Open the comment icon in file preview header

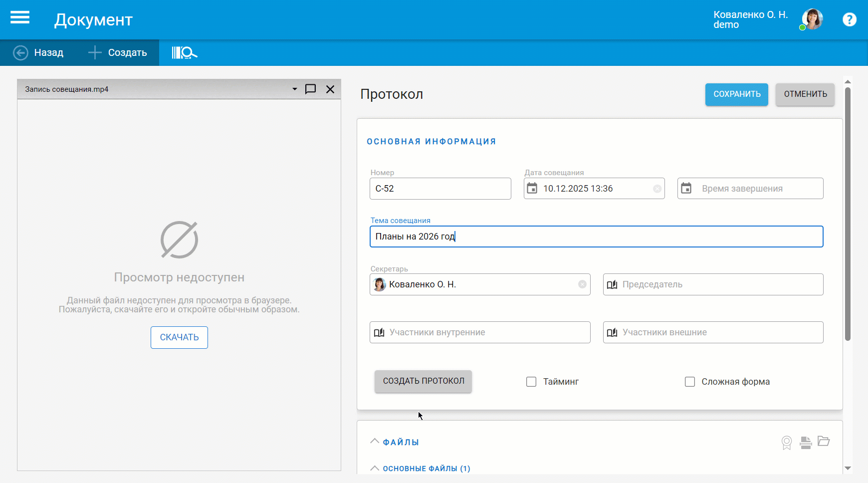[310, 89]
